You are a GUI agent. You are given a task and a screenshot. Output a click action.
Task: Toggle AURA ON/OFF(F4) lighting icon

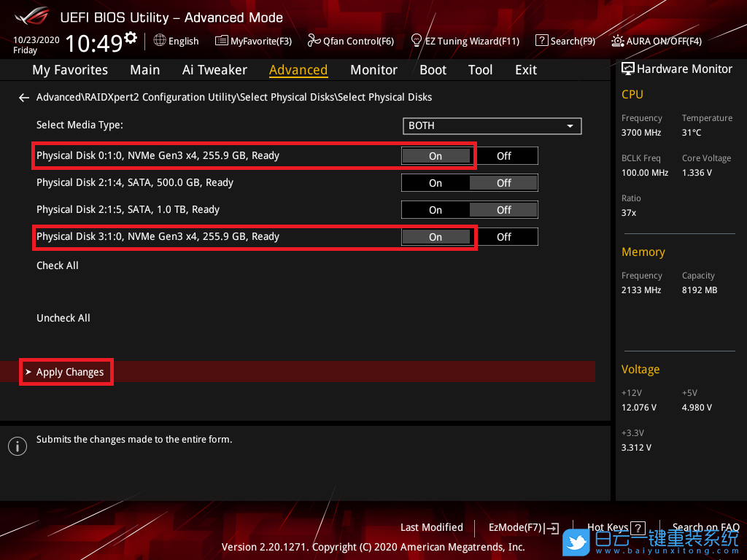[x=618, y=41]
